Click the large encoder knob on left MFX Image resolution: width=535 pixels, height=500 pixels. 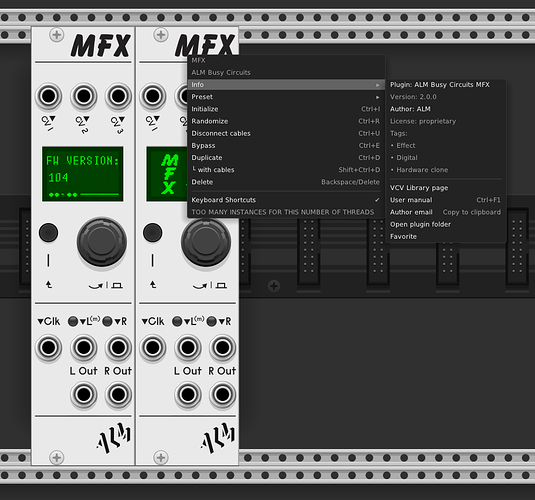pyautogui.click(x=102, y=242)
